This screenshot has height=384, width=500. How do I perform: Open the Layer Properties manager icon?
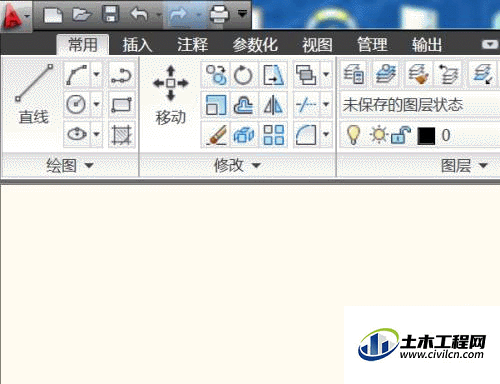[354, 74]
